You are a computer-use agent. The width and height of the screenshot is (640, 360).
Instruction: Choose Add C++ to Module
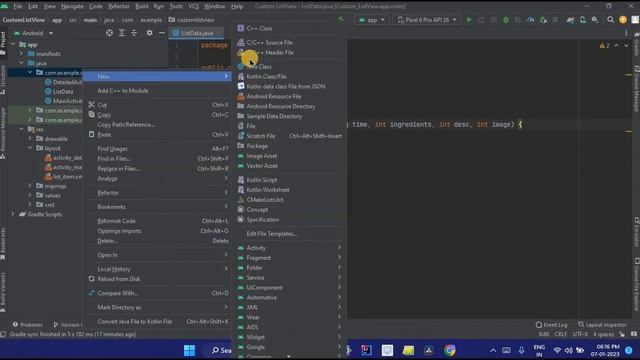pos(158,91)
